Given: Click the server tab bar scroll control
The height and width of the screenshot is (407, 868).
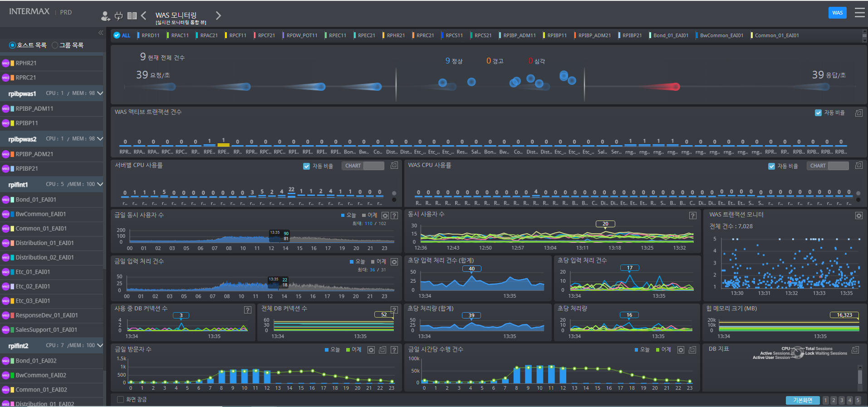Looking at the screenshot, I should [864, 35].
